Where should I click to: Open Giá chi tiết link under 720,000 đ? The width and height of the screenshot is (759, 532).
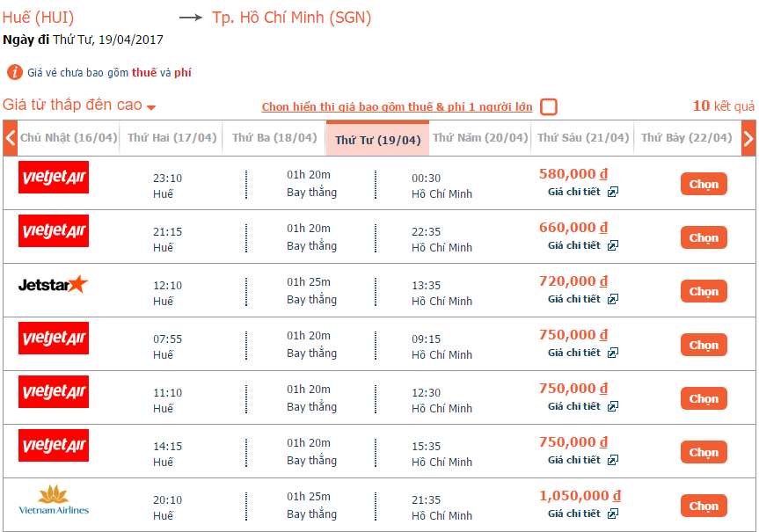(574, 300)
